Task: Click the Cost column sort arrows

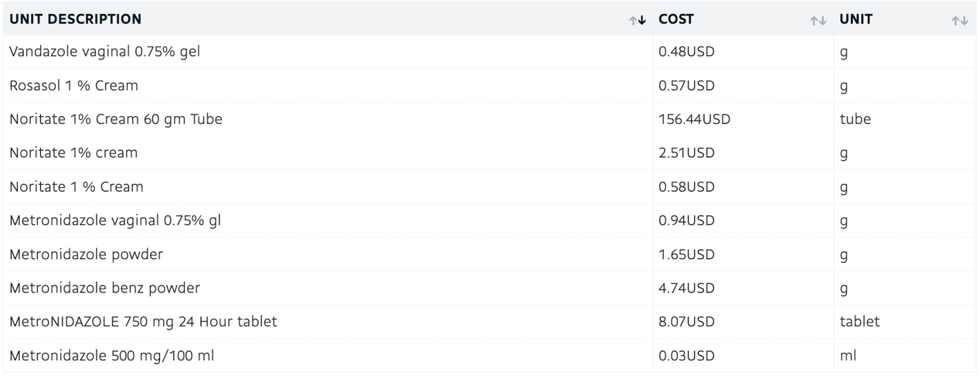Action: (x=818, y=20)
